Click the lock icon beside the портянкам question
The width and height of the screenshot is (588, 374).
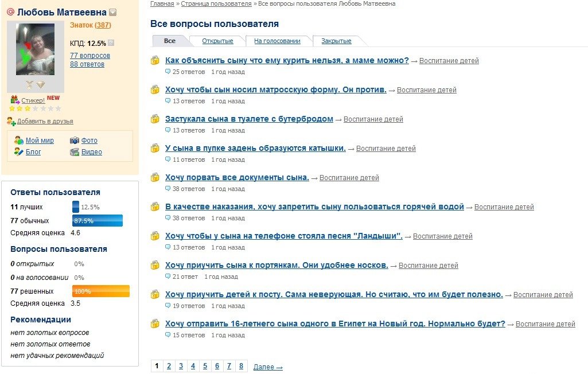pos(155,265)
